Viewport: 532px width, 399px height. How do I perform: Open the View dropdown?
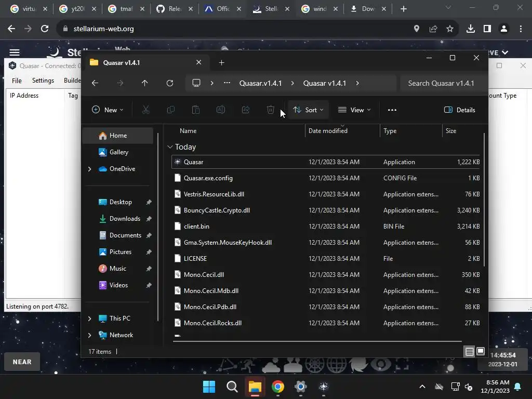pyautogui.click(x=354, y=110)
